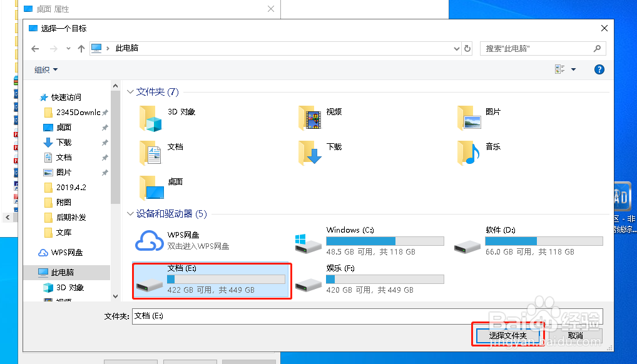Select the 3D 对象 folder icon
Image resolution: width=637 pixels, height=364 pixels.
point(151,118)
